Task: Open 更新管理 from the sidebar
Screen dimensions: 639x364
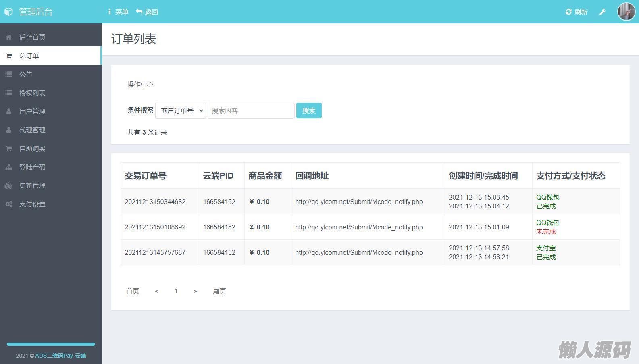Action: pyautogui.click(x=32, y=185)
